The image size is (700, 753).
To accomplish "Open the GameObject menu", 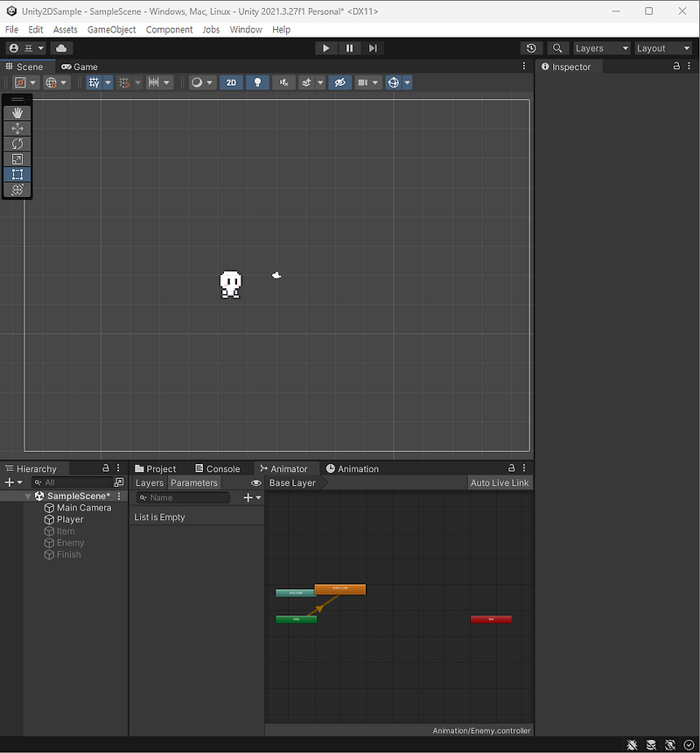I will coord(111,29).
